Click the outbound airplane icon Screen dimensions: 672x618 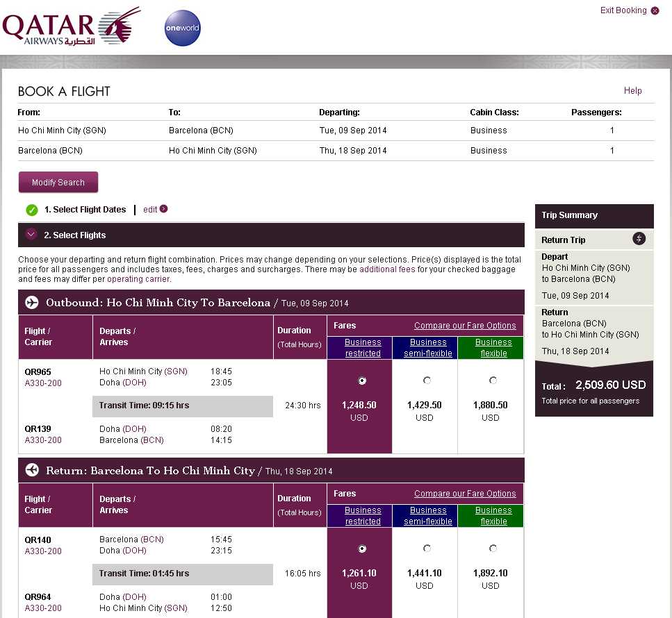coord(32,303)
